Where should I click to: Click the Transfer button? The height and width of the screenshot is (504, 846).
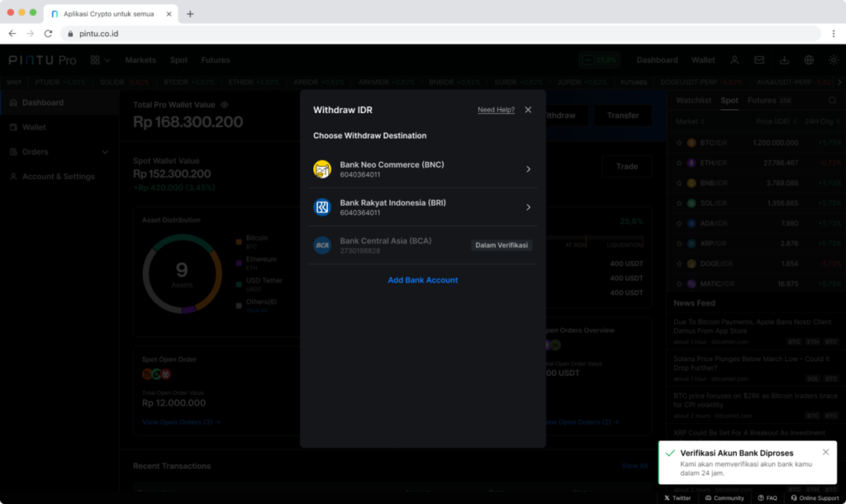click(623, 116)
